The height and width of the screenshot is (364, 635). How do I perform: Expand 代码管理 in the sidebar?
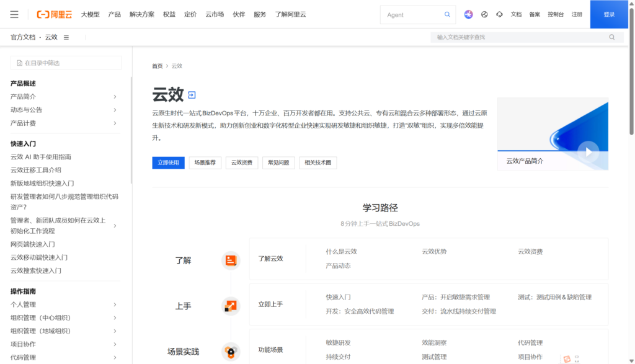coord(115,358)
